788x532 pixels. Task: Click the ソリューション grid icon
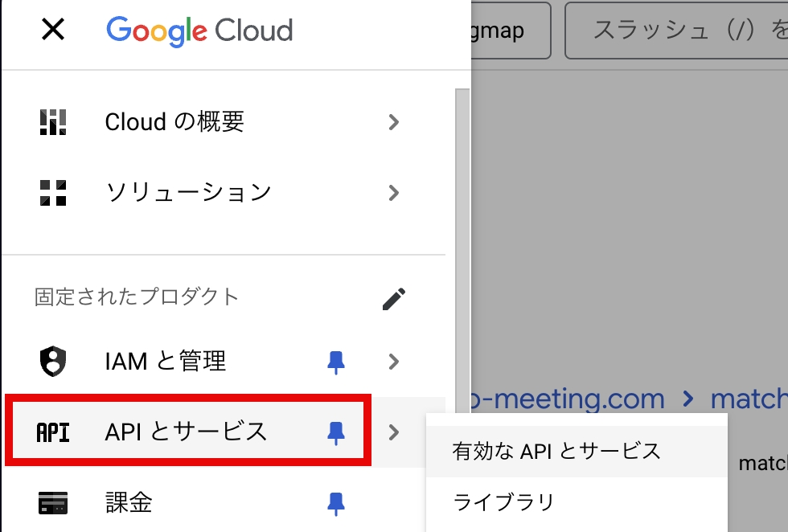(53, 193)
